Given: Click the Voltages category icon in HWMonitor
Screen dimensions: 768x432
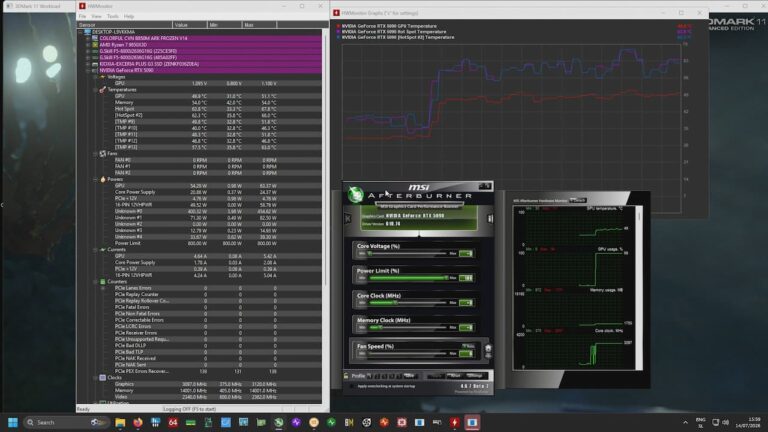Looking at the screenshot, I should click(x=102, y=77).
